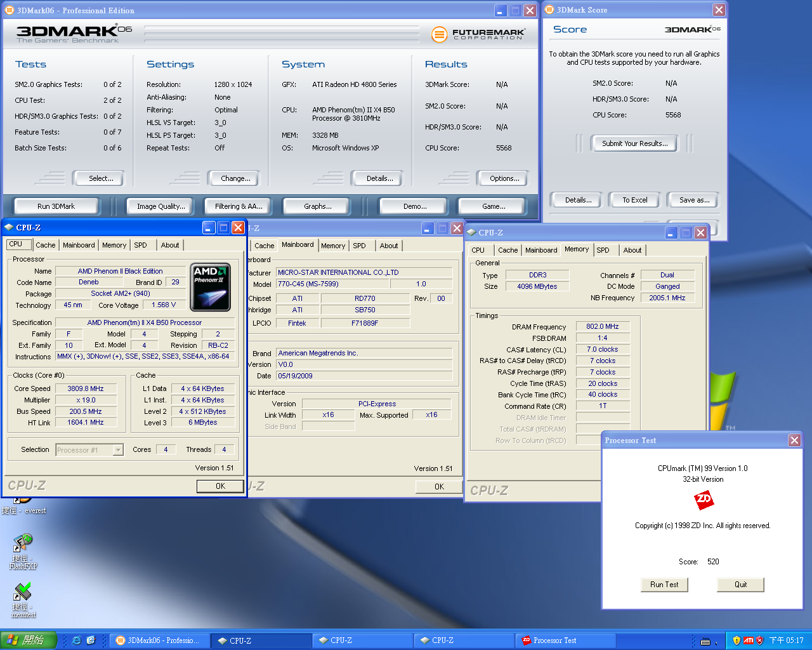The width and height of the screenshot is (812, 650).
Task: Click the red ZD logo in Processor Test
Action: coord(704,501)
